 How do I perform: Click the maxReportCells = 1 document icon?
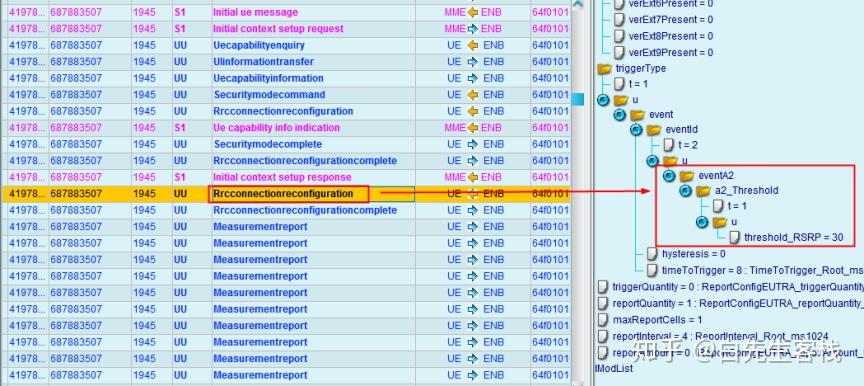tap(603, 320)
